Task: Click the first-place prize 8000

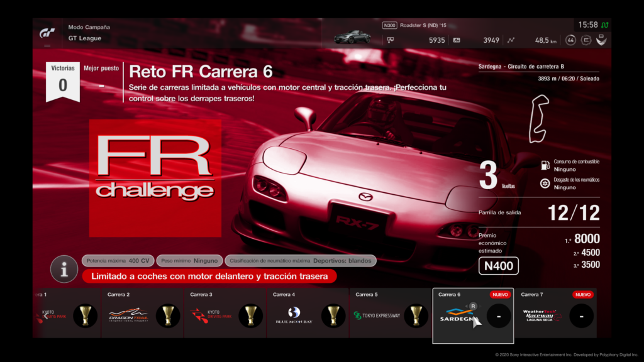Action: (x=587, y=239)
